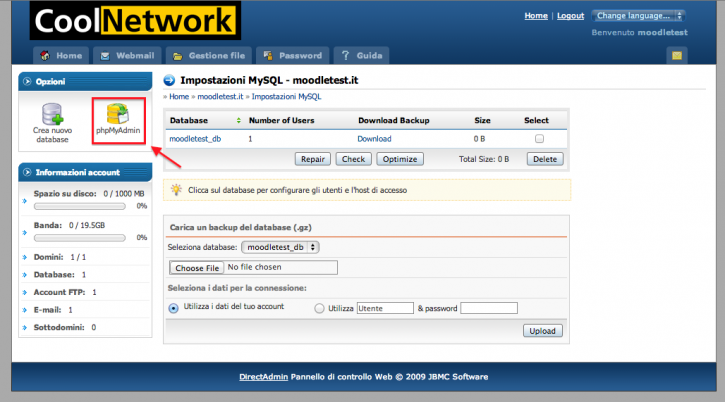The width and height of the screenshot is (725, 402).
Task: Click the arrow bullet next to E-mail
Action: (25, 310)
